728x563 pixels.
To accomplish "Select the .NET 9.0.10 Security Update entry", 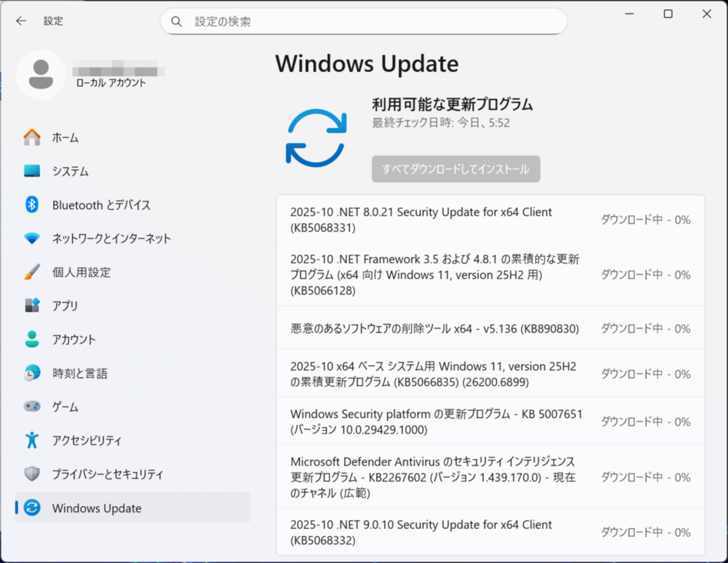I will (x=491, y=532).
